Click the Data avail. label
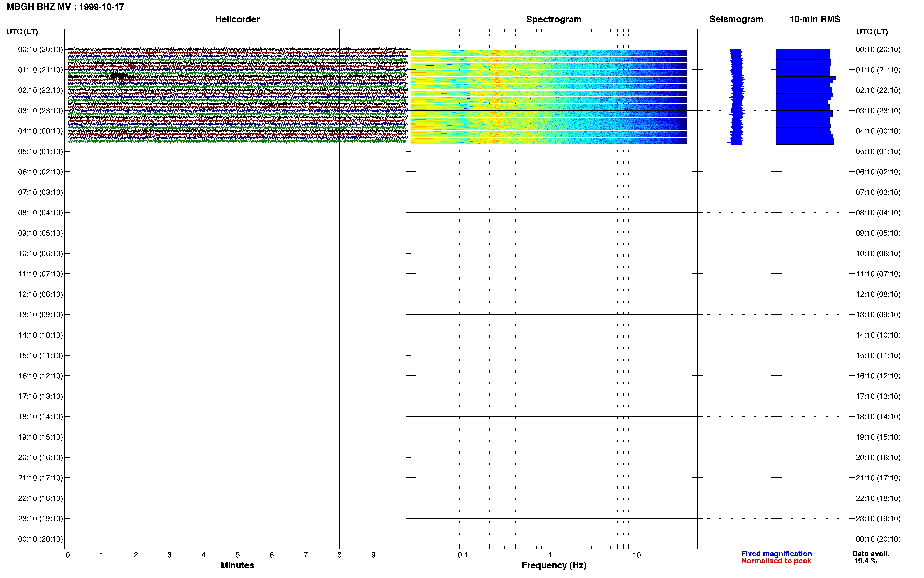This screenshot has width=924, height=578. (x=870, y=554)
